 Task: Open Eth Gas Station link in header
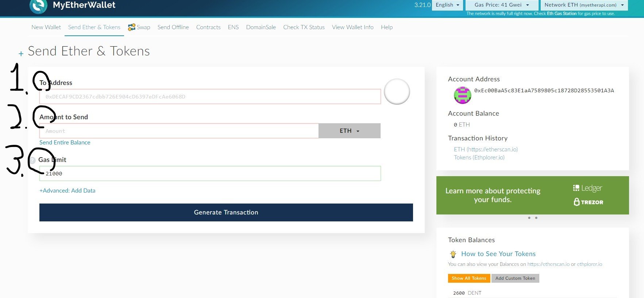(562, 13)
